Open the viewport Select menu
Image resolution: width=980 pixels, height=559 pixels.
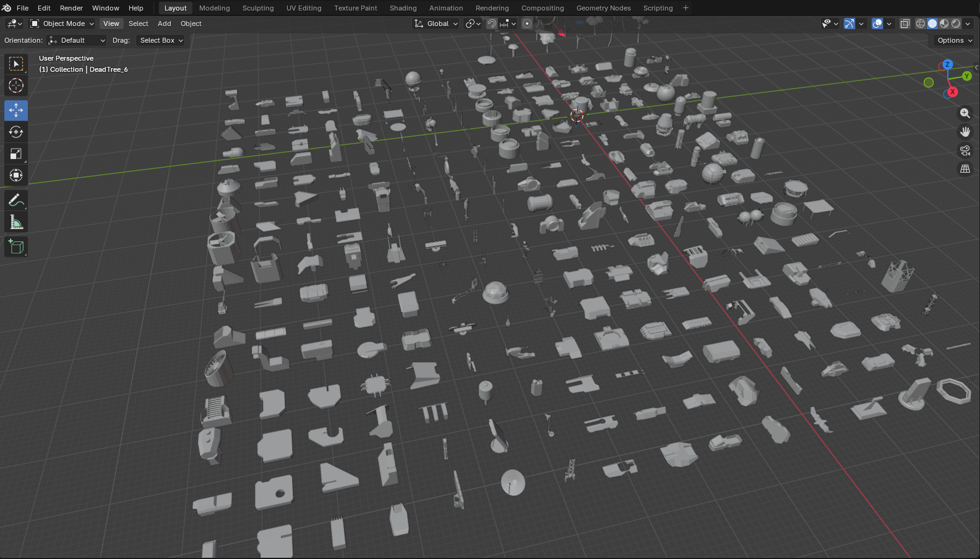click(138, 24)
